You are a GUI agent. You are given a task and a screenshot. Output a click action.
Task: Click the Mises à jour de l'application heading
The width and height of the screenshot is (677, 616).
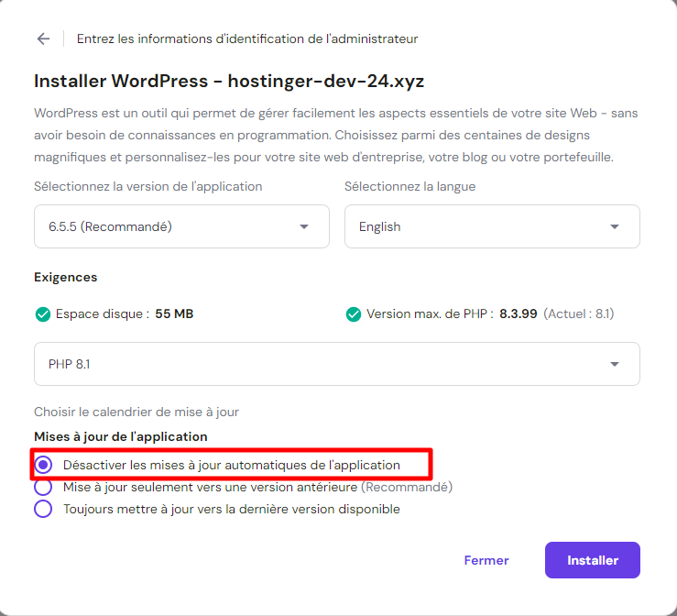pyautogui.click(x=121, y=436)
